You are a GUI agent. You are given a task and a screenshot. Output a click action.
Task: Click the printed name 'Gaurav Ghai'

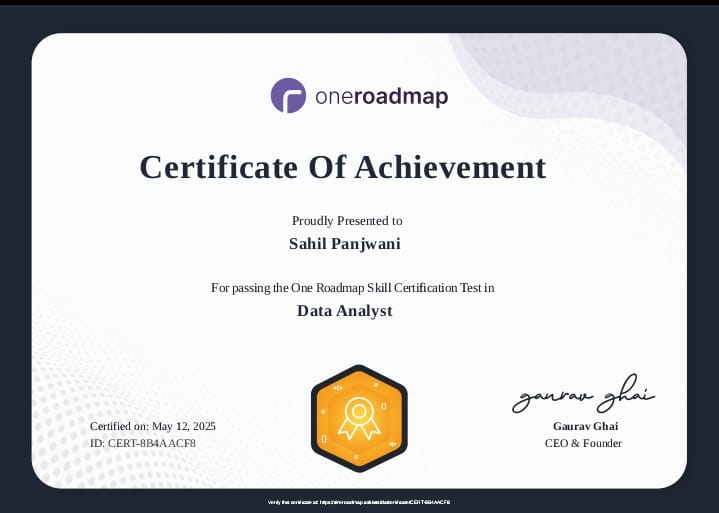[586, 426]
